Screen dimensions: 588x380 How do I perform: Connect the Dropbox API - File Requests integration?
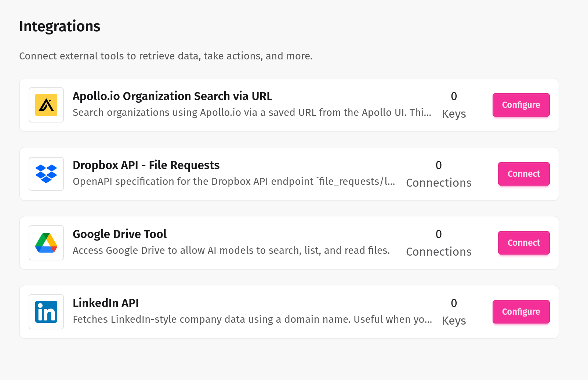523,174
